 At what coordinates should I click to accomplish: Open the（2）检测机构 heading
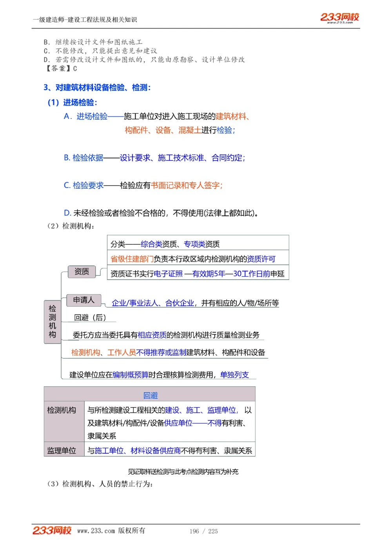click(x=71, y=226)
